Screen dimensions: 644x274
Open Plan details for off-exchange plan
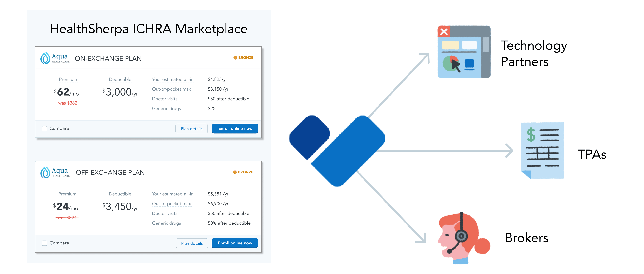click(192, 243)
